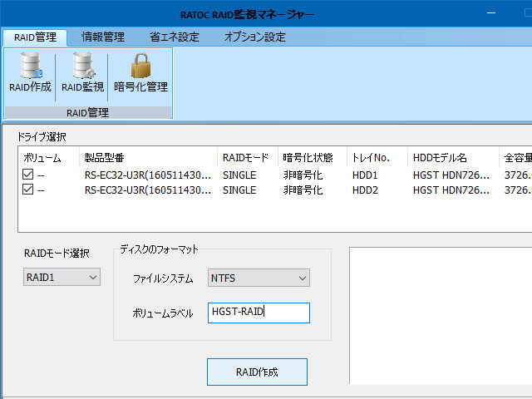Uncheck the HDD2 drive checkbox
Viewport: 532px width, 399px height.
(x=27, y=190)
